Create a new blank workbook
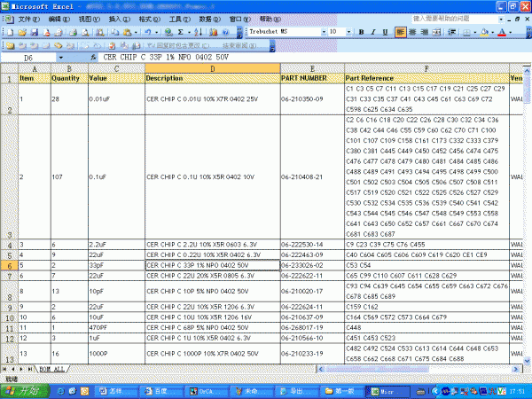 pos(11,32)
